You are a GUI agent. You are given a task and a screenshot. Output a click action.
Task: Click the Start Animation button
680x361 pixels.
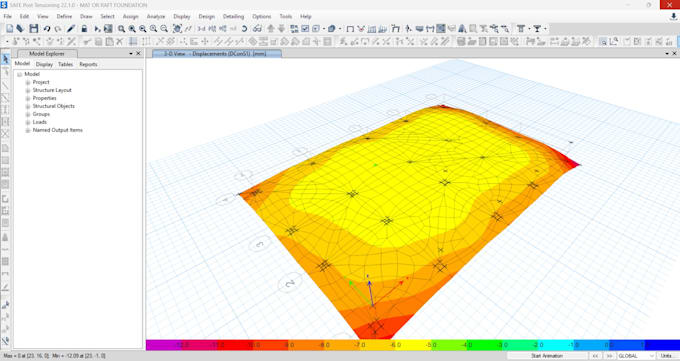click(x=547, y=356)
